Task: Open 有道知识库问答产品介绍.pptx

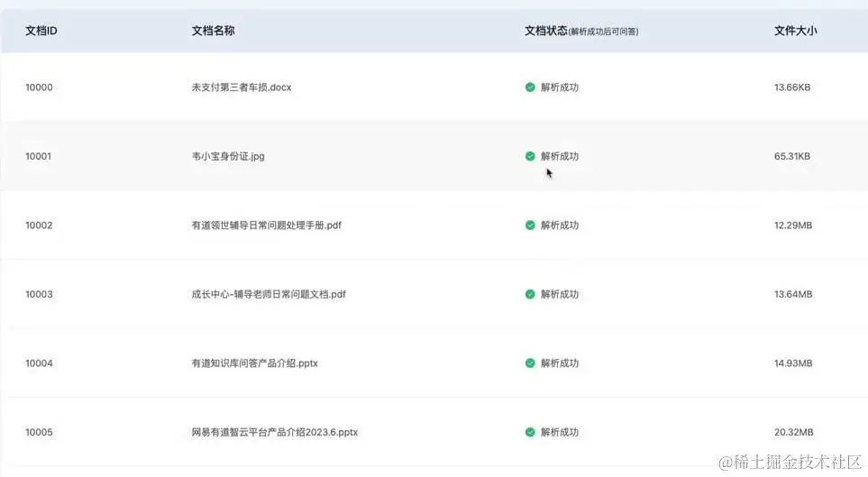Action: coord(255,362)
